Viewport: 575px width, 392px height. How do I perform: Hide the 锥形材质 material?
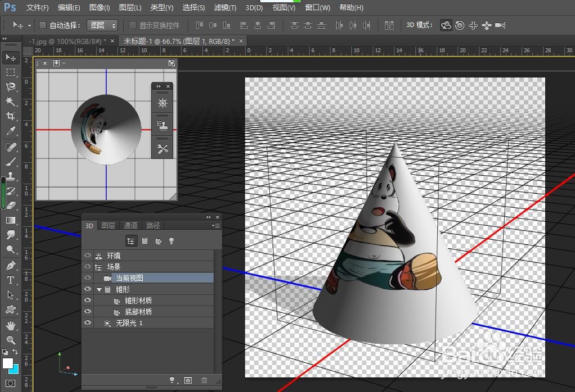point(88,300)
